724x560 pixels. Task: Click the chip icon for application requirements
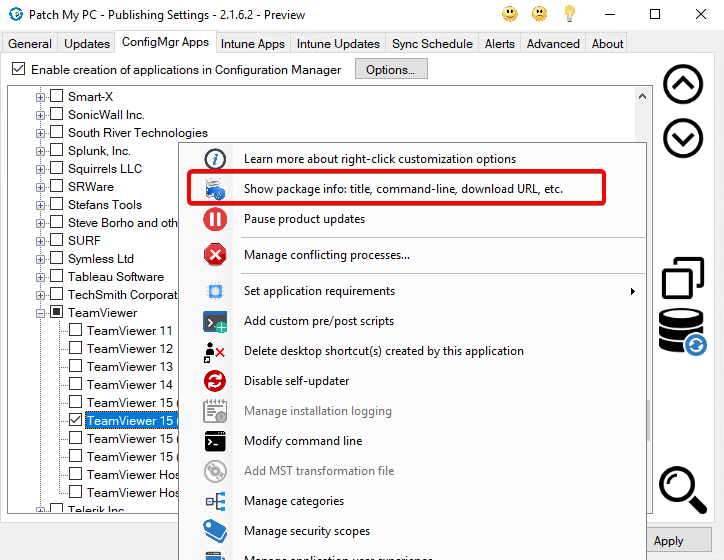(x=215, y=291)
